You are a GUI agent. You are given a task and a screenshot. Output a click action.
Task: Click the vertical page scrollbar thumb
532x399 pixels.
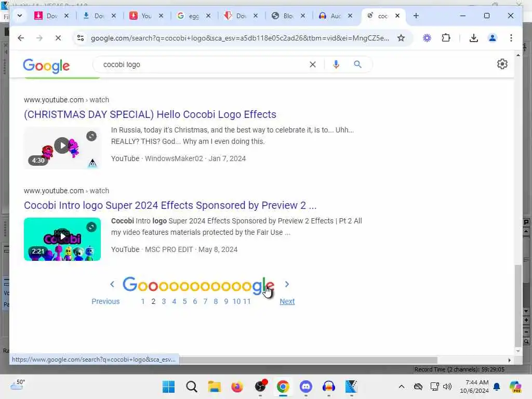point(518,305)
